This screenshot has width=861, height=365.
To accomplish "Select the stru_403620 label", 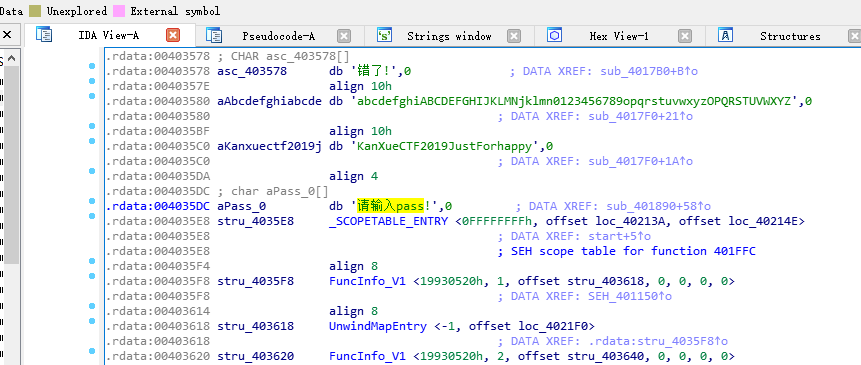I will [x=255, y=356].
